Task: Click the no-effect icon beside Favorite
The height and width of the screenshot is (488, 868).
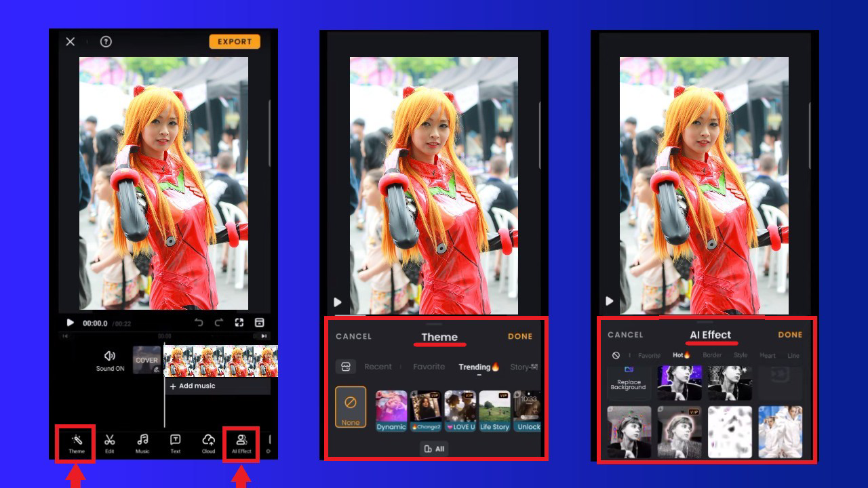Action: [x=616, y=355]
